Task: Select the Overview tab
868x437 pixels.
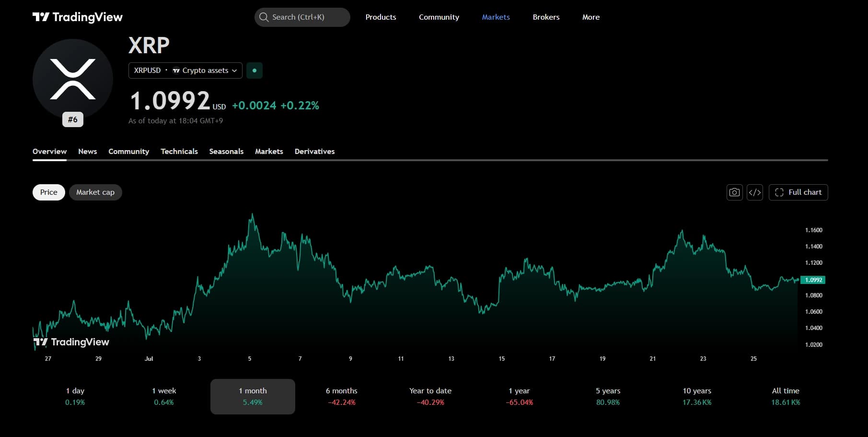Action: coord(50,152)
